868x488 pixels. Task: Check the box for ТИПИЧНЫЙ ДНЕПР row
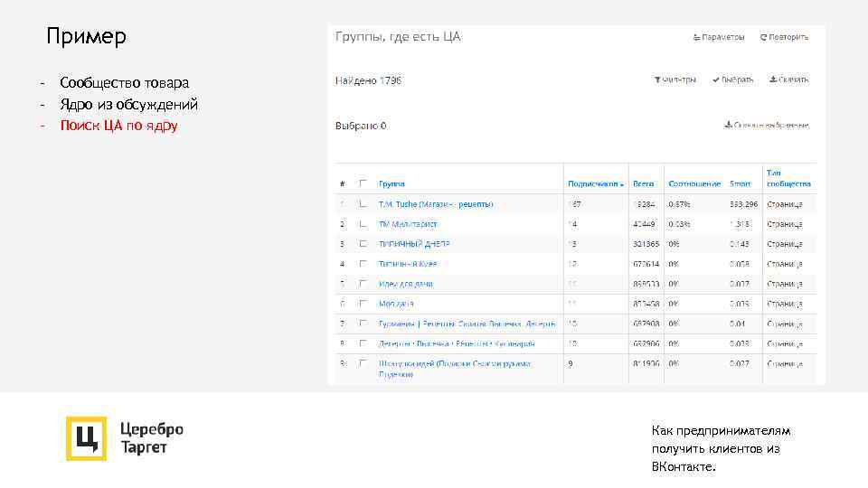click(363, 244)
